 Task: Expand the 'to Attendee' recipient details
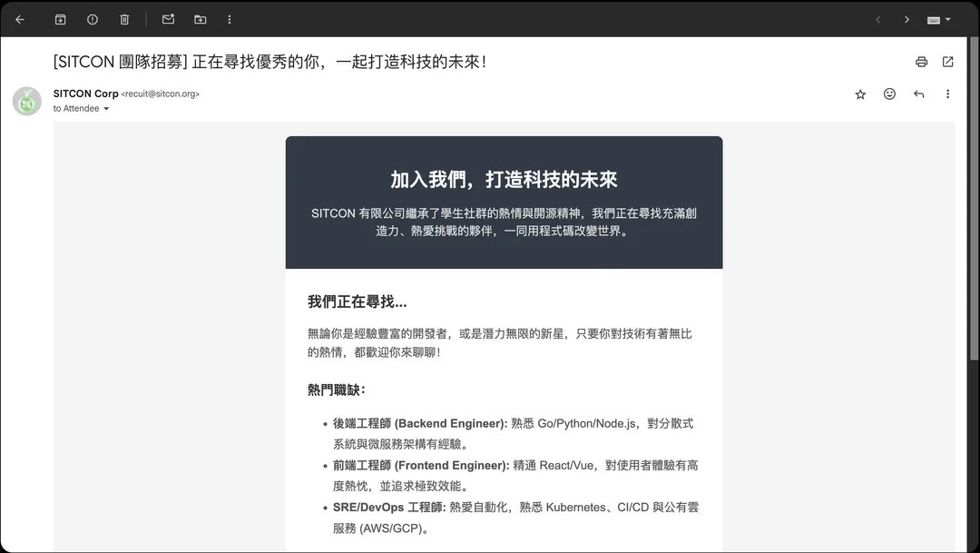106,108
